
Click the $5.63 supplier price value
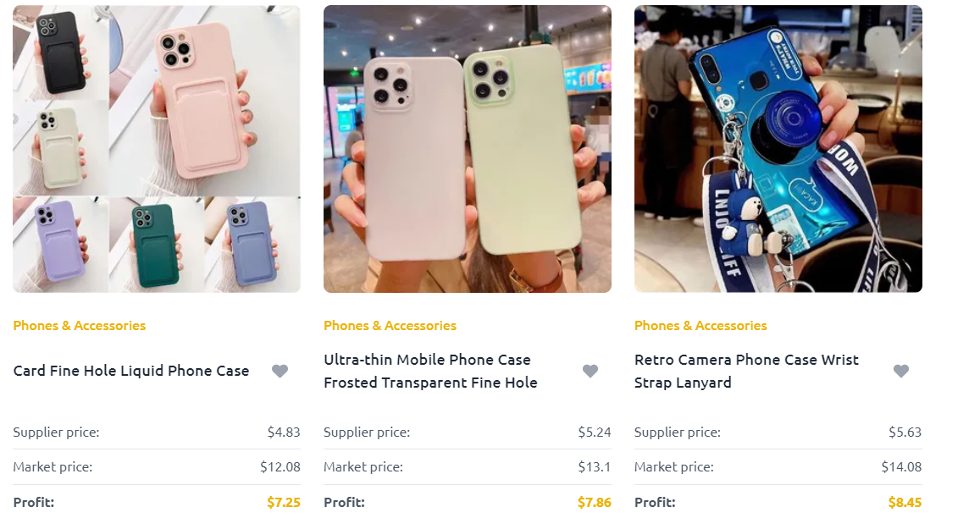(905, 432)
